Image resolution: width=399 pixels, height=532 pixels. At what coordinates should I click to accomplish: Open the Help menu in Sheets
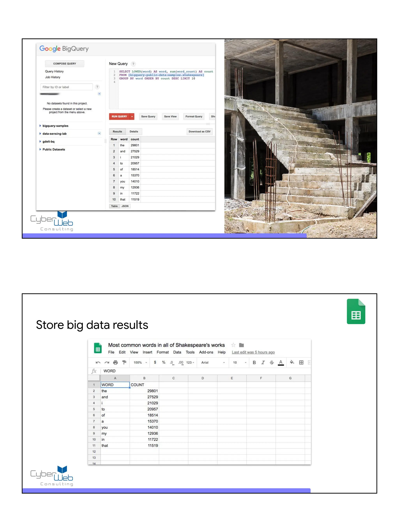coord(222,352)
